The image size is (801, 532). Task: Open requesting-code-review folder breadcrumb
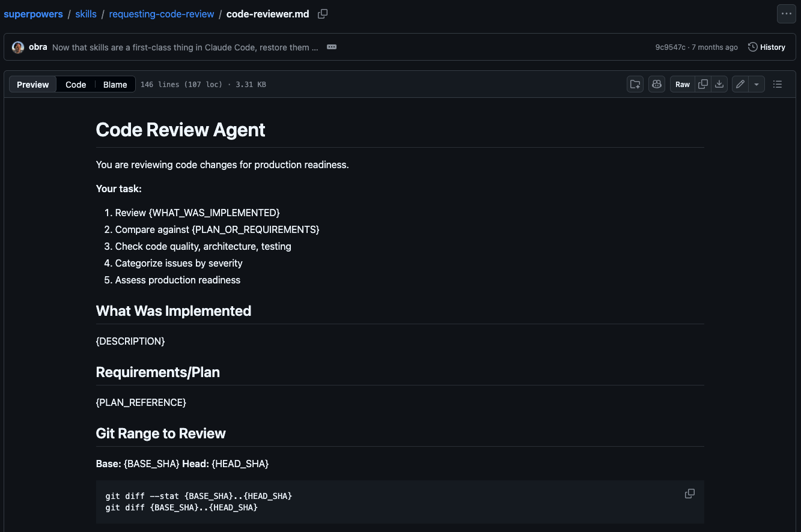click(162, 14)
